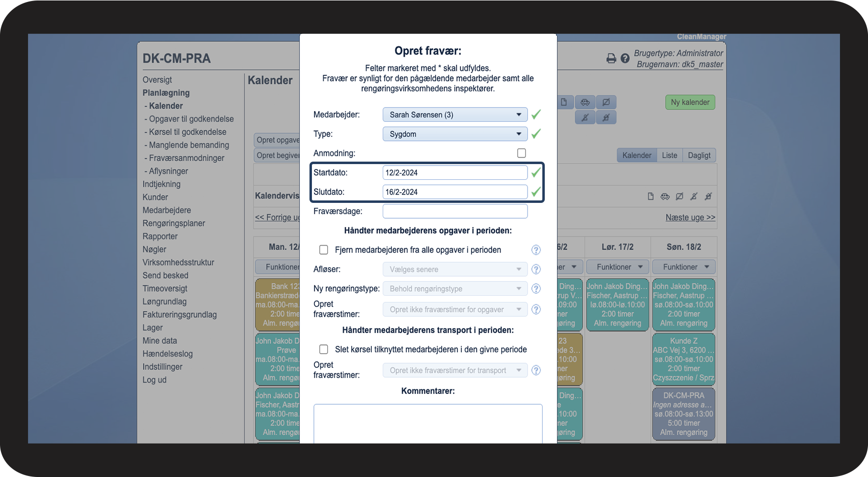Screen dimensions: 868x477
Task: Open Kunder in sidebar menu
Action: click(x=155, y=197)
